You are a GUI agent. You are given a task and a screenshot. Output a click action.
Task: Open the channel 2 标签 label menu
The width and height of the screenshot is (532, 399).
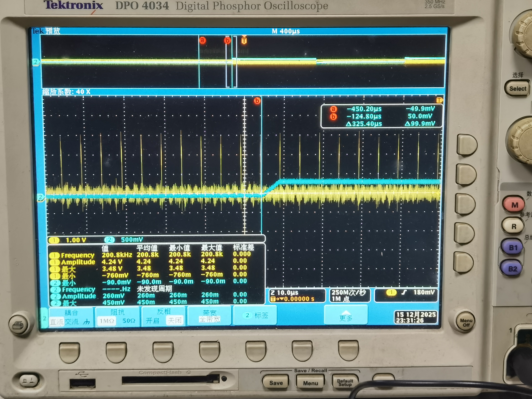(x=255, y=315)
